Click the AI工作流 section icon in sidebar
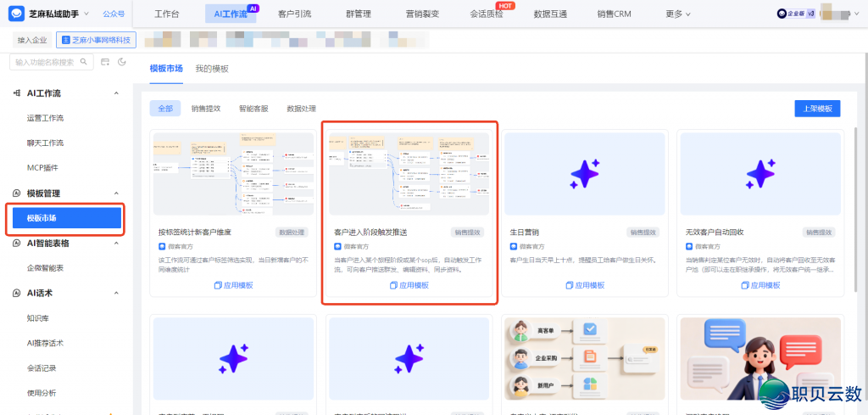868x415 pixels. coord(17,93)
